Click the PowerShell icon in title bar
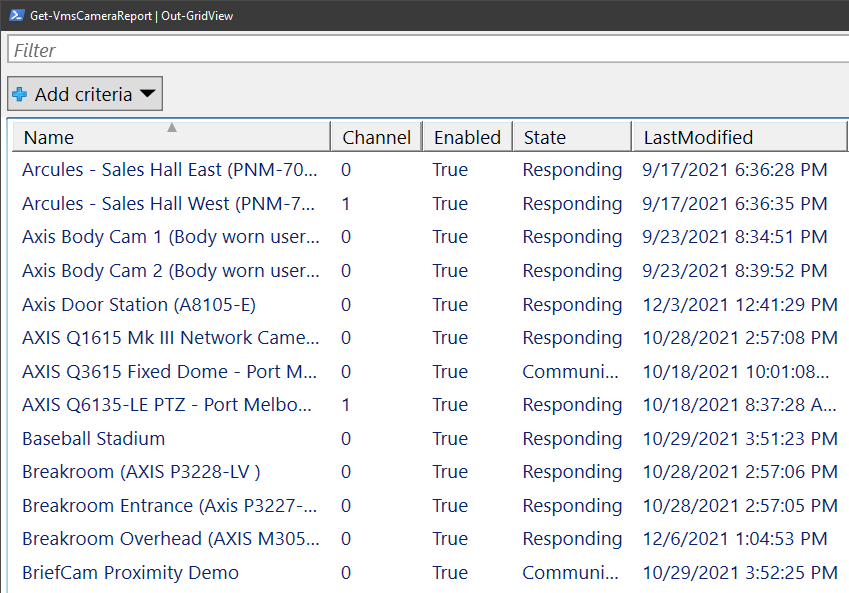Image resolution: width=849 pixels, height=593 pixels. (x=16, y=15)
